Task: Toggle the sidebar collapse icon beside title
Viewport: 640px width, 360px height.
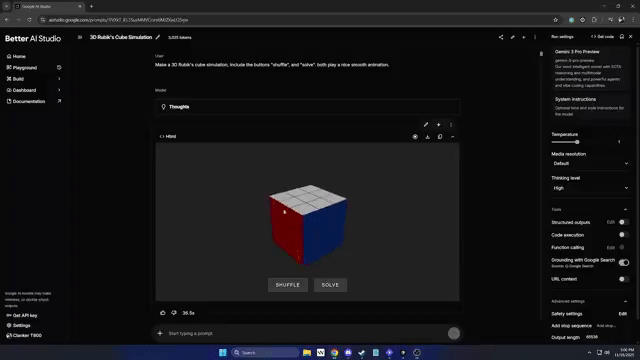Action: 80,37
